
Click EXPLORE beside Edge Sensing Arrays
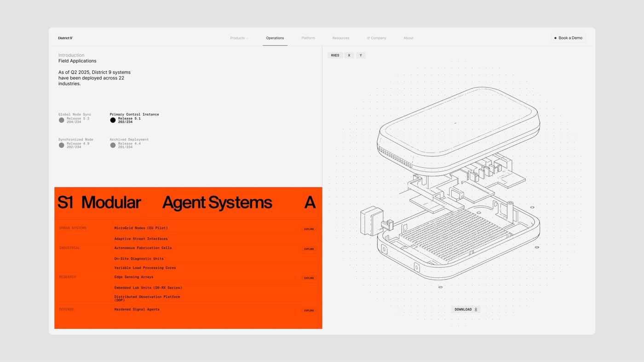(309, 278)
